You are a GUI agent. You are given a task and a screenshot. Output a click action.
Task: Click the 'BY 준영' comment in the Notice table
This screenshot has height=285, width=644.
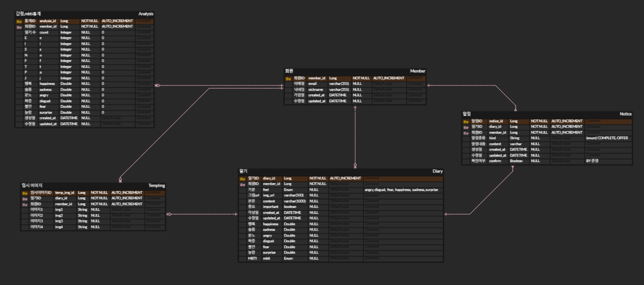pos(592,161)
